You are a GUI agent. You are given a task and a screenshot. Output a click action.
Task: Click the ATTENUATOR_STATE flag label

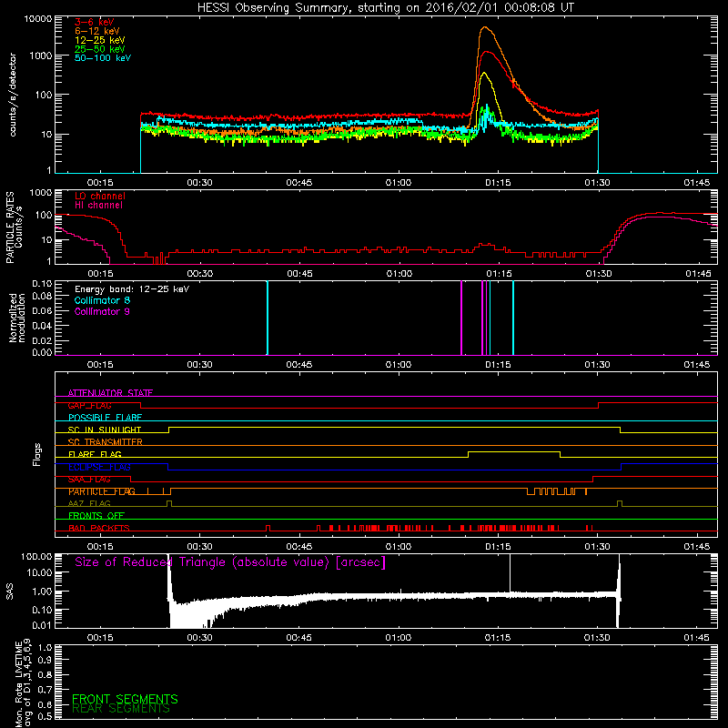pyautogui.click(x=110, y=393)
